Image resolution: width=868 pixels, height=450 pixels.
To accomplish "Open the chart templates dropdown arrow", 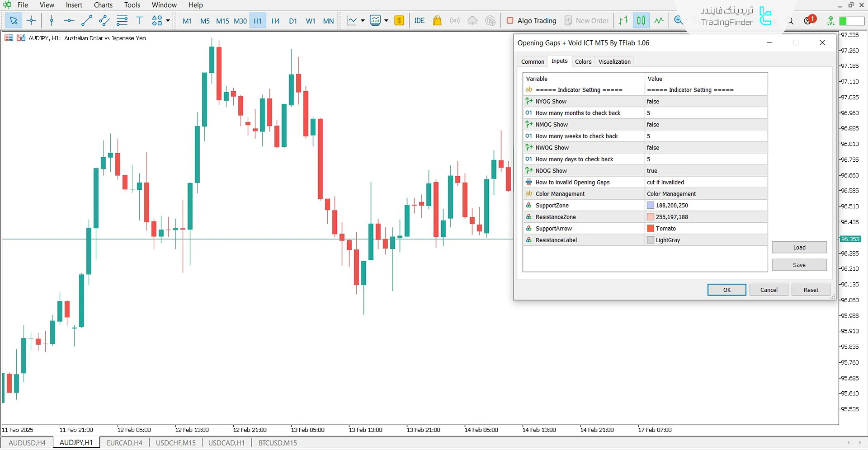I will (386, 20).
